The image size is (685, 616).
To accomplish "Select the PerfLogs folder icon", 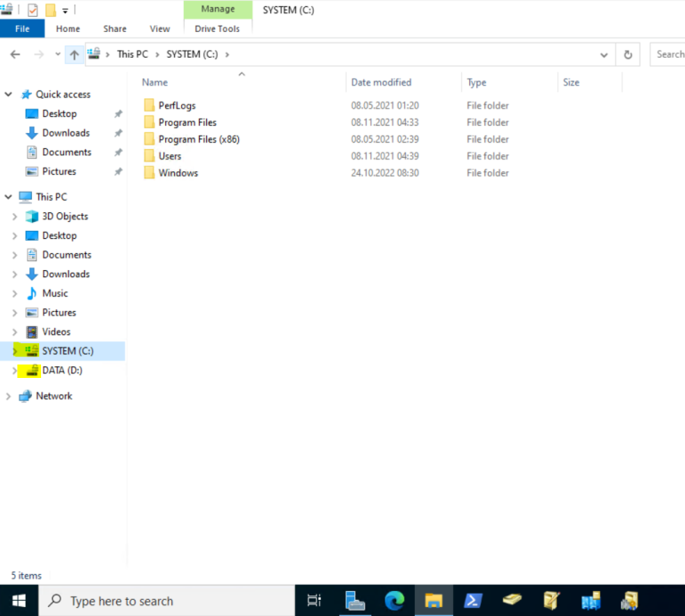I will pyautogui.click(x=150, y=105).
